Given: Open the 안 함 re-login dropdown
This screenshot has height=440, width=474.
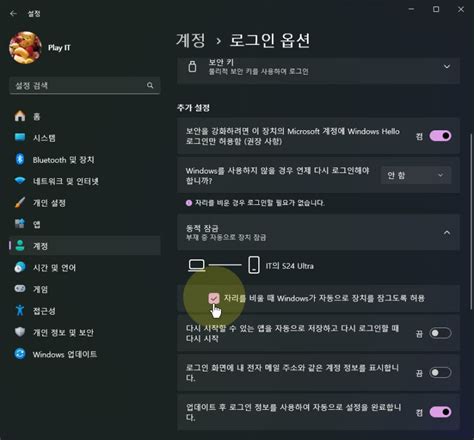Looking at the screenshot, I should [x=416, y=175].
